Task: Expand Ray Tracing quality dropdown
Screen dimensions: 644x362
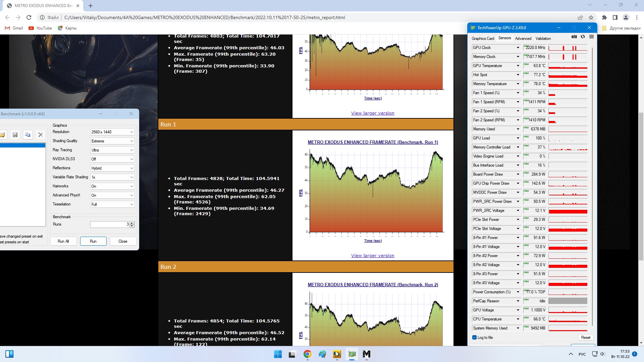Action: [112, 150]
